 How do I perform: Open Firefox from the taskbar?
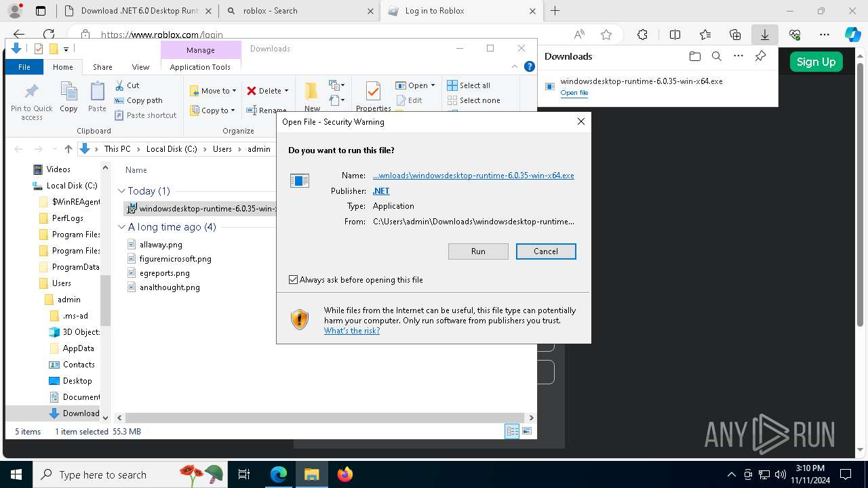tap(345, 474)
